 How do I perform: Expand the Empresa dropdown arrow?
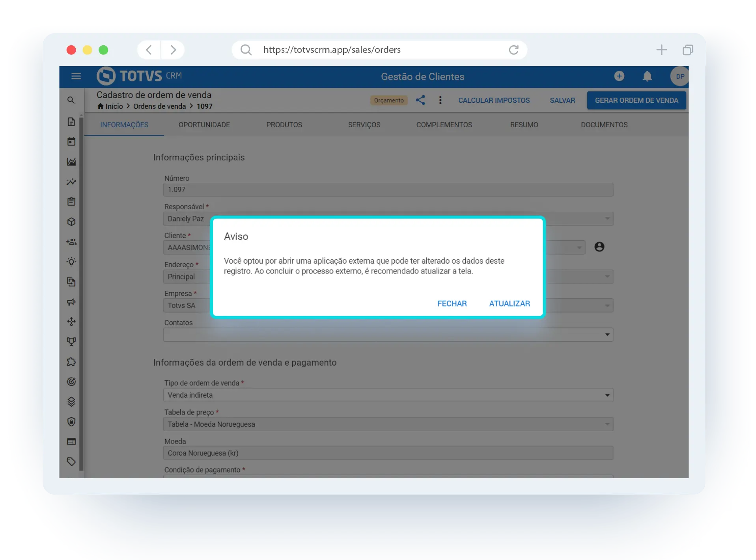(x=607, y=305)
